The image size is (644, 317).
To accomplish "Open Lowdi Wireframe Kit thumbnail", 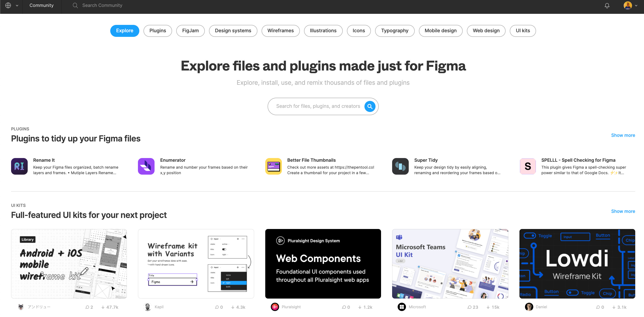I will click(577, 264).
